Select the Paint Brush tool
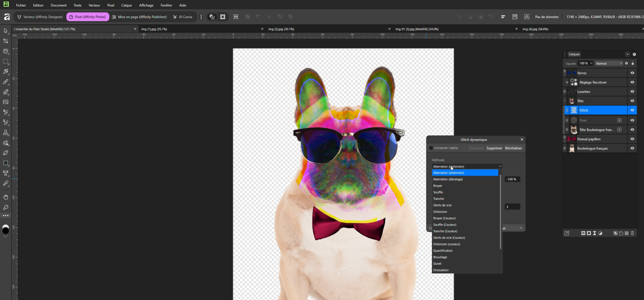The height and width of the screenshot is (300, 644). click(x=6, y=82)
